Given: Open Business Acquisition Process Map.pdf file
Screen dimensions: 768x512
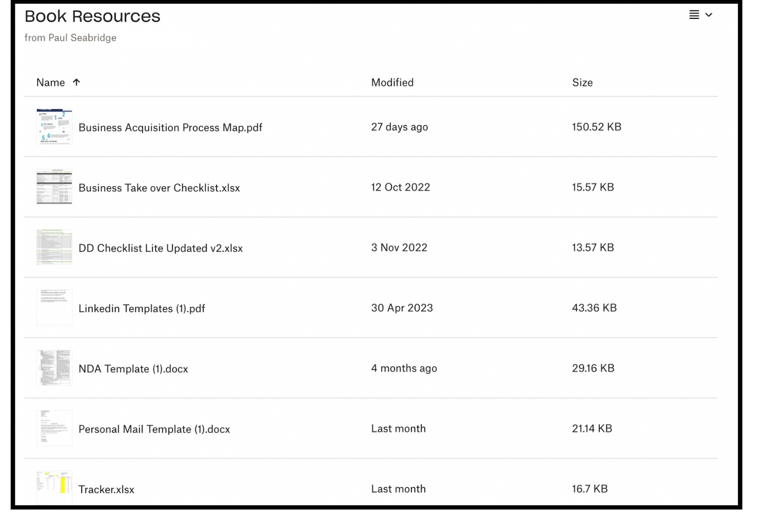Looking at the screenshot, I should coord(170,128).
